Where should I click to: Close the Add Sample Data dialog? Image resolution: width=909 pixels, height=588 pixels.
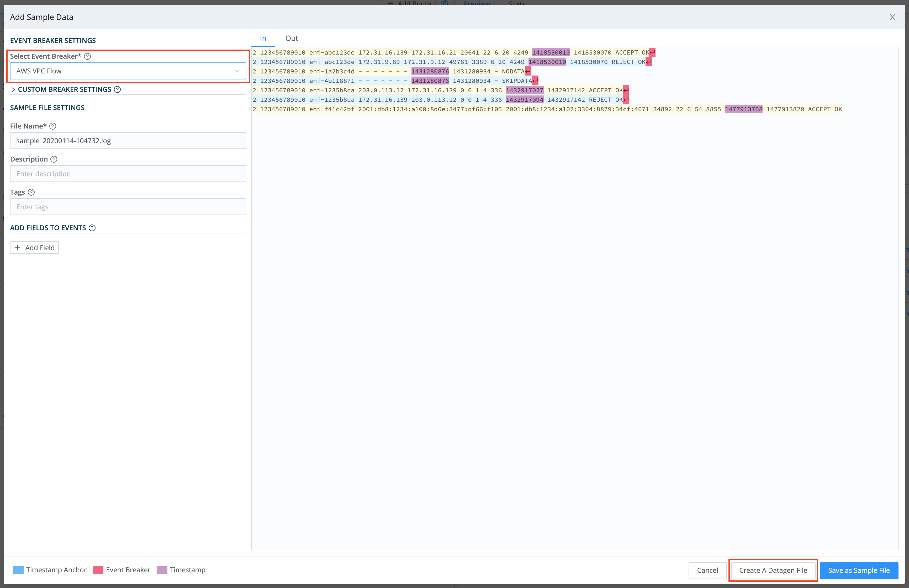coord(892,17)
